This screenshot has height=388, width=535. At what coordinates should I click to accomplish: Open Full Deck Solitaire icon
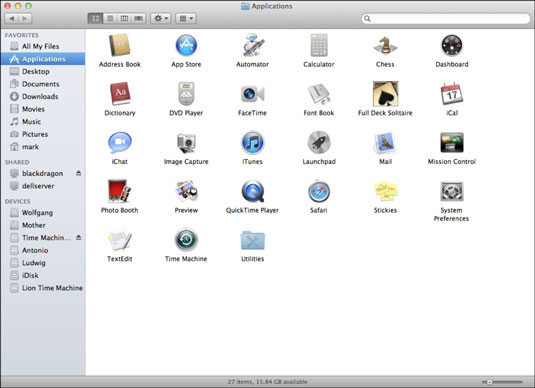pos(385,94)
